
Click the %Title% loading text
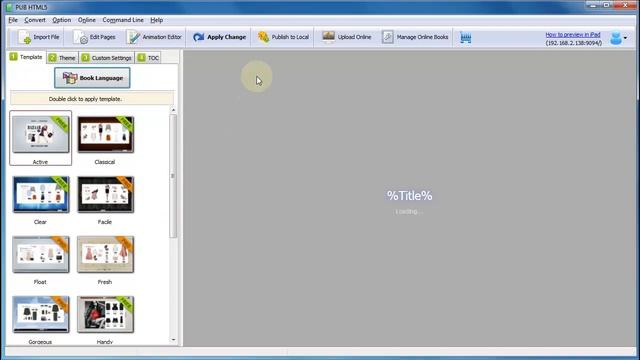pos(409,196)
